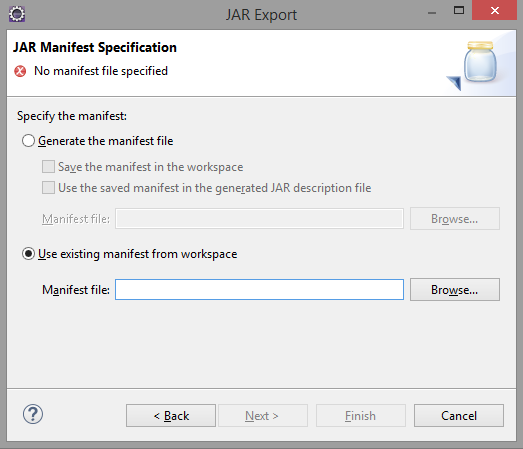Click the Next > button
Image resolution: width=523 pixels, height=449 pixels.
point(263,416)
